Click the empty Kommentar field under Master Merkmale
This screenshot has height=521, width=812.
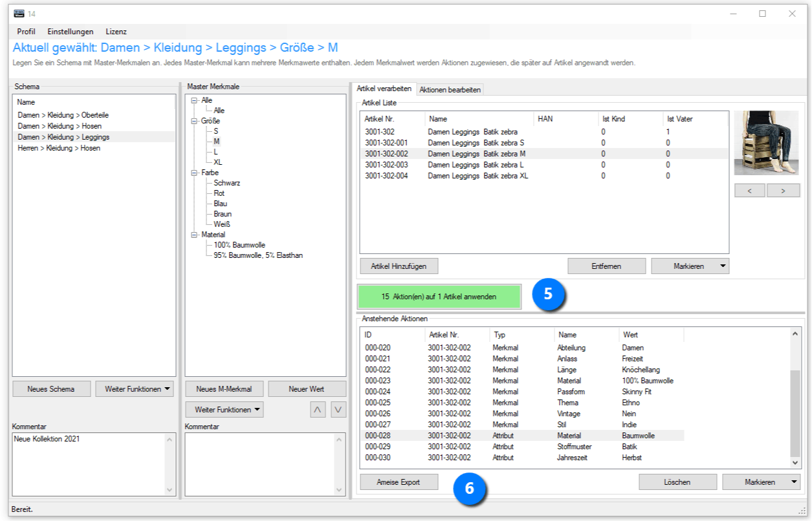pyautogui.click(x=266, y=464)
